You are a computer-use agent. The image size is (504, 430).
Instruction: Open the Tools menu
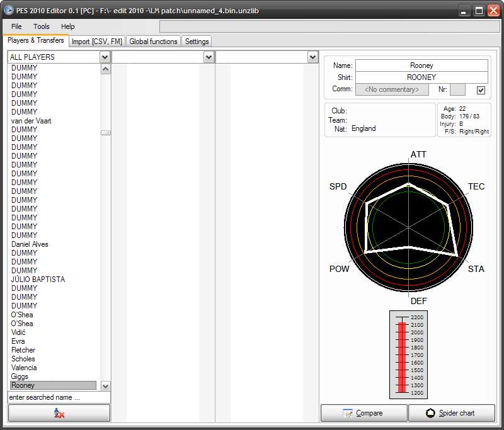tap(42, 26)
